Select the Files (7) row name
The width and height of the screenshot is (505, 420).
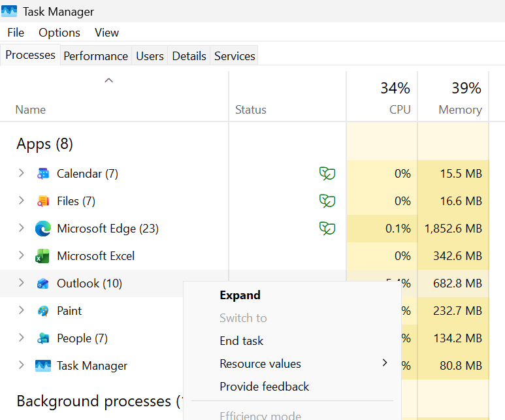[x=76, y=201]
